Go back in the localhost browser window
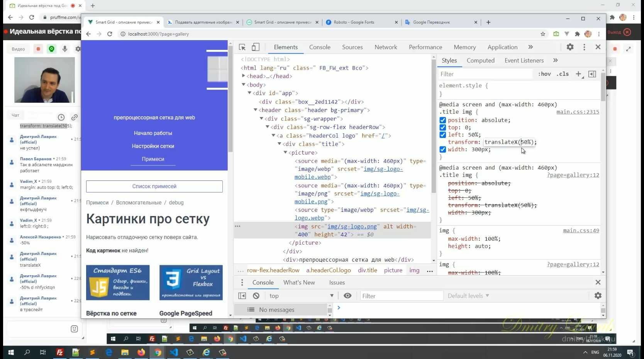The width and height of the screenshot is (644, 359). [x=88, y=34]
